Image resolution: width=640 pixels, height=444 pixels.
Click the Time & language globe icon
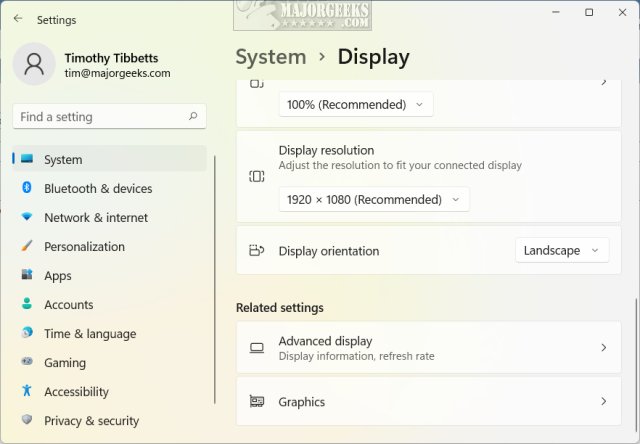coord(27,333)
